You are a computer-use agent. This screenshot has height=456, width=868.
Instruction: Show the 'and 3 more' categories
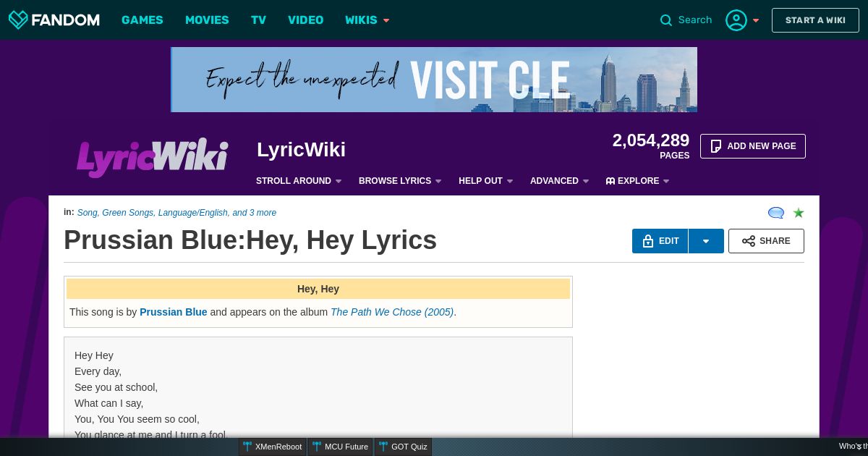coord(255,213)
